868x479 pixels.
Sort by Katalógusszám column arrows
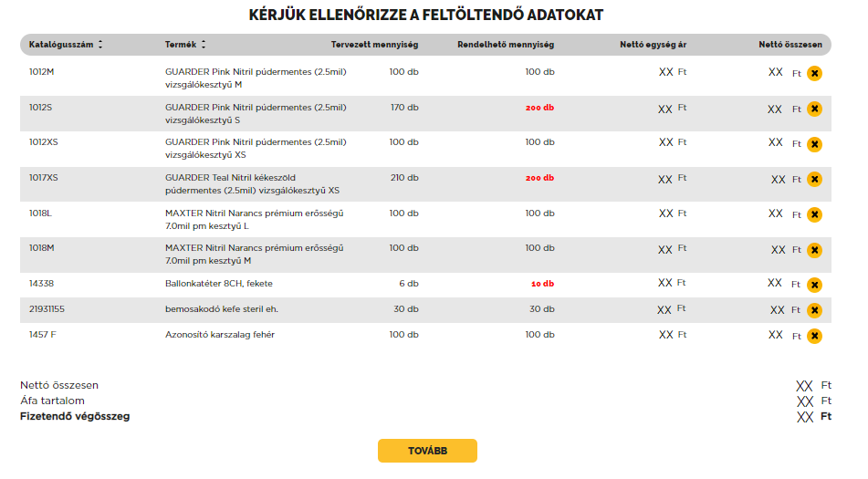100,45
